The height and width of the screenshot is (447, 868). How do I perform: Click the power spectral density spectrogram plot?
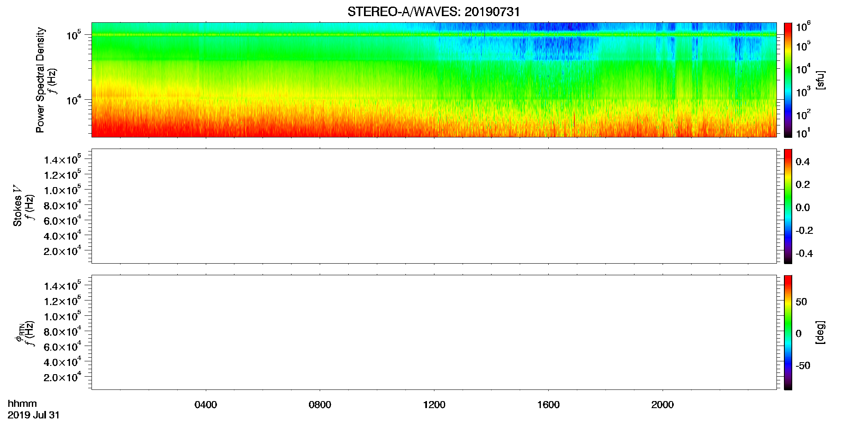(434, 80)
